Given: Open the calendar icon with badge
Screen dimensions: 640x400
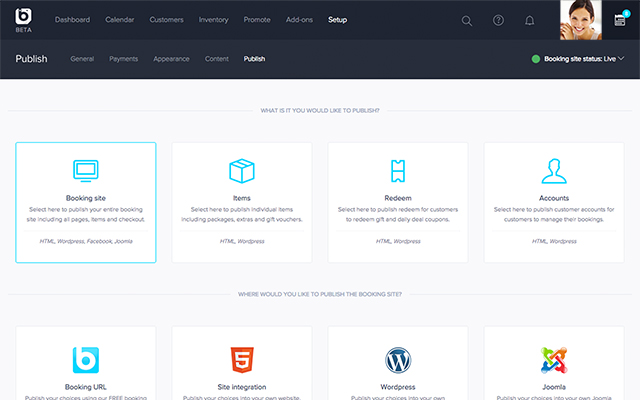Looking at the screenshot, I should point(620,19).
